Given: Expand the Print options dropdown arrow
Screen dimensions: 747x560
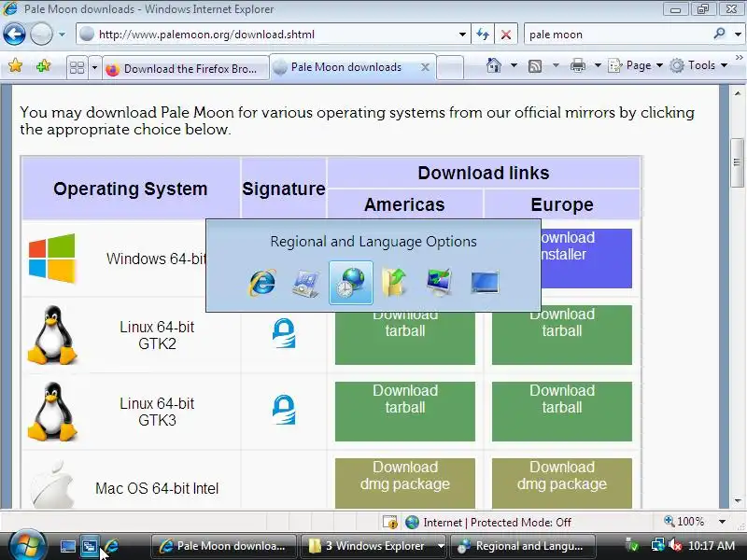Looking at the screenshot, I should 598,65.
